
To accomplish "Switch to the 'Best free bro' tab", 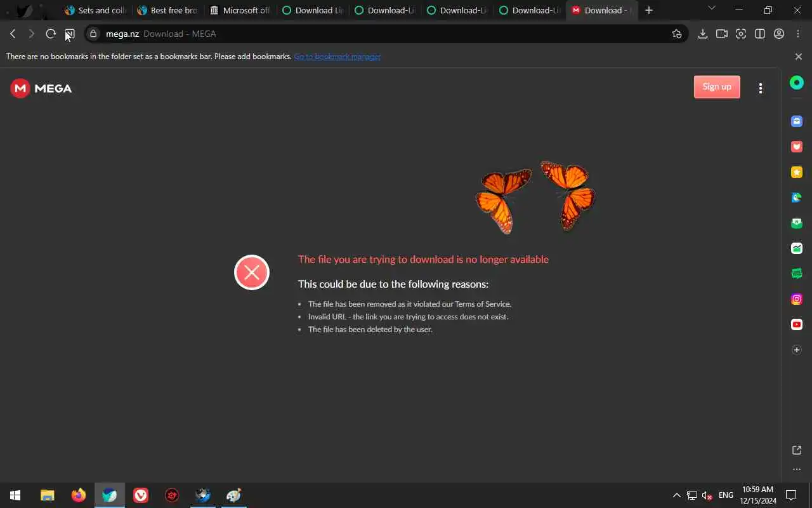I will (x=167, y=10).
